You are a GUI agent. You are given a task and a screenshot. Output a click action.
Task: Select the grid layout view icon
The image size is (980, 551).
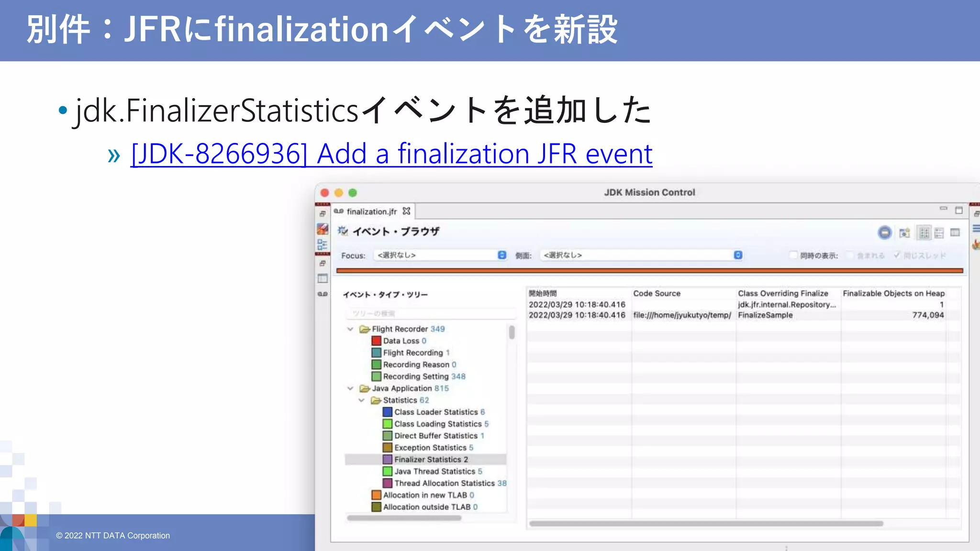click(x=924, y=233)
